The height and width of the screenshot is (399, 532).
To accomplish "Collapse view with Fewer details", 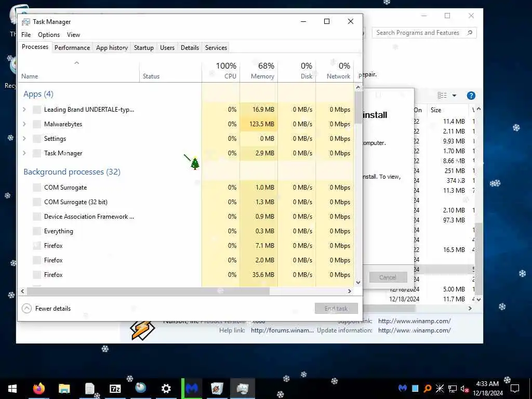I will click(x=46, y=309).
